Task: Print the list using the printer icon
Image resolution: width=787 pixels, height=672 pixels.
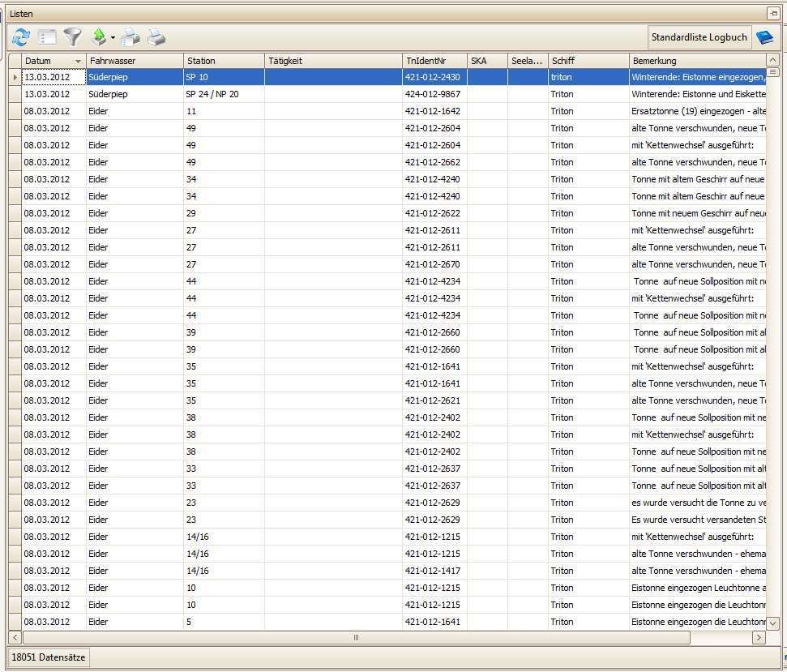Action: (x=156, y=37)
